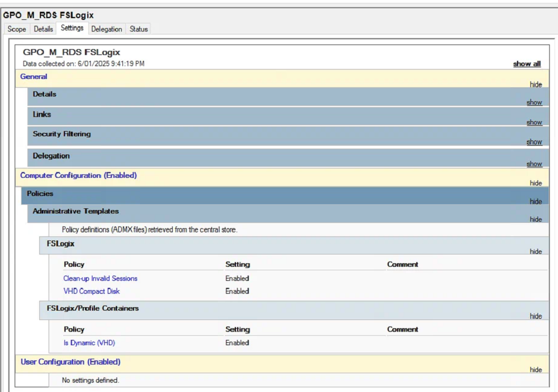Click the Setting column header under FSLogix

click(238, 264)
